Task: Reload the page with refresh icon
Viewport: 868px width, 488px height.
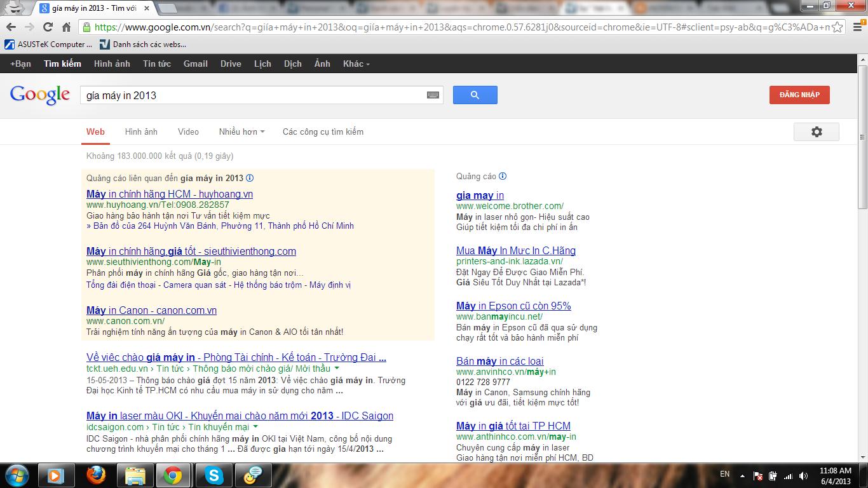Action: (48, 27)
